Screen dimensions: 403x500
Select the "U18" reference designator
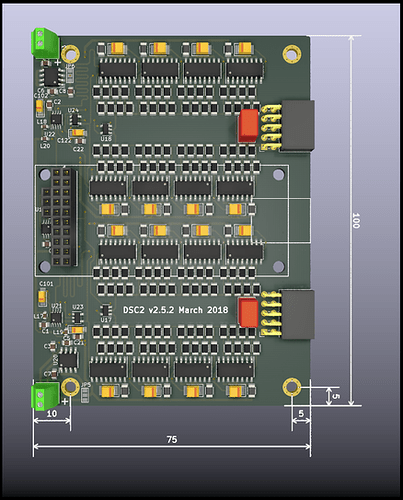coord(106,138)
